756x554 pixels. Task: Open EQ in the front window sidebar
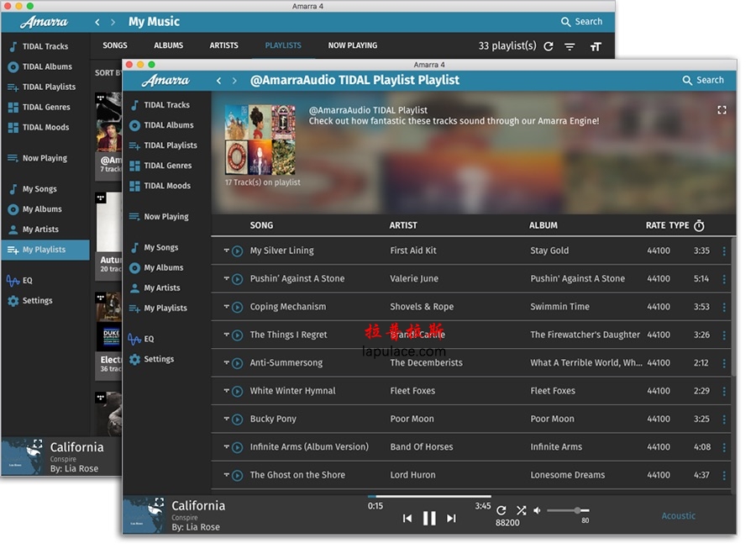pyautogui.click(x=149, y=339)
